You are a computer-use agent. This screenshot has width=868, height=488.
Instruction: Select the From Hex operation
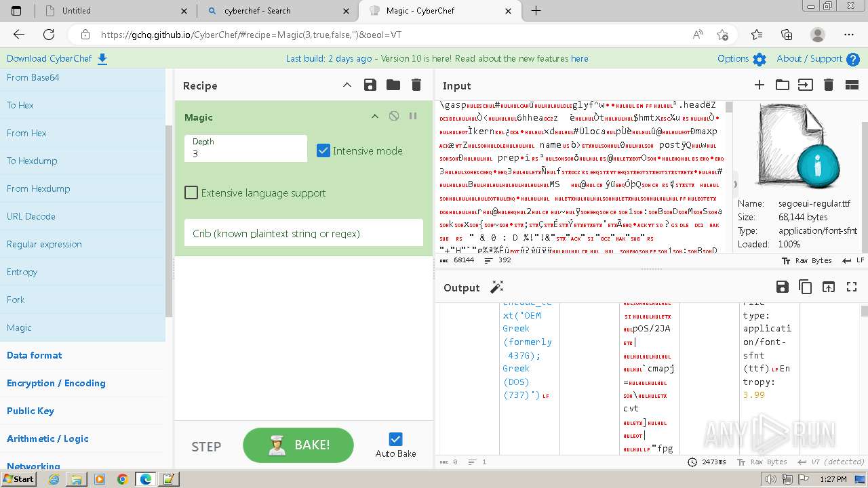tap(83, 133)
